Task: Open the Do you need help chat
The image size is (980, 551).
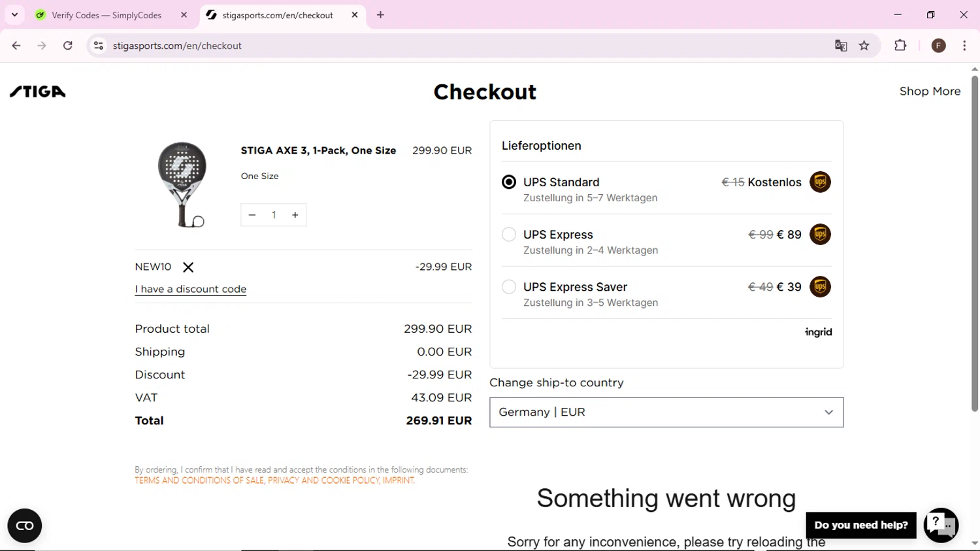Action: click(861, 526)
